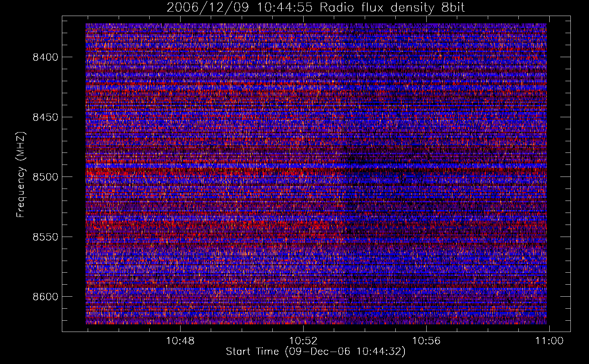
Task: Click the 'Start Time (09-Dec-06 10:44:32)' x-axis label
Action: pyautogui.click(x=316, y=352)
